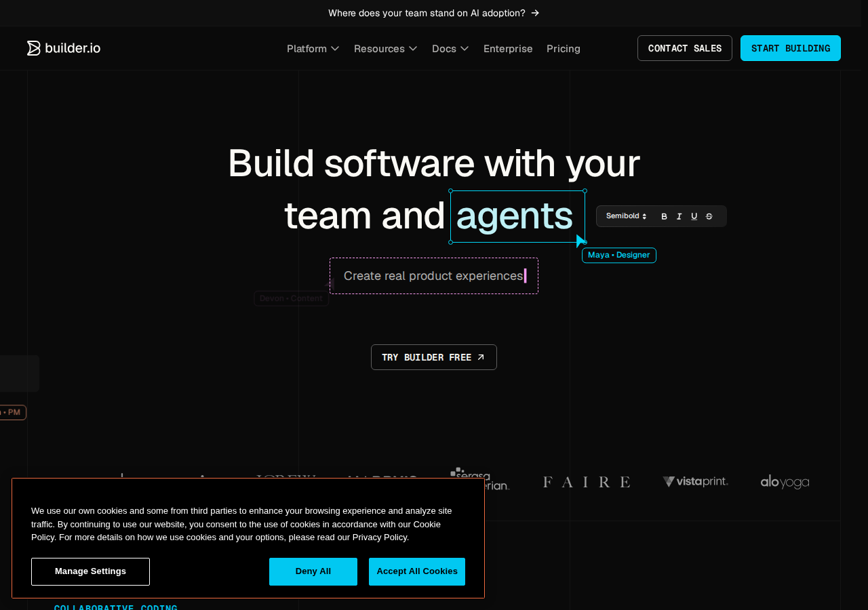Expand the Docs menu
The height and width of the screenshot is (610, 868).
click(451, 49)
